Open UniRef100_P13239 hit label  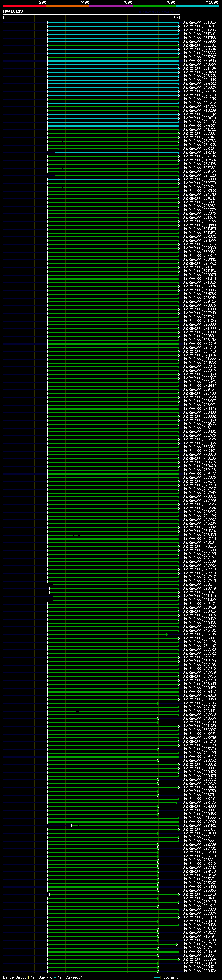(199, 110)
